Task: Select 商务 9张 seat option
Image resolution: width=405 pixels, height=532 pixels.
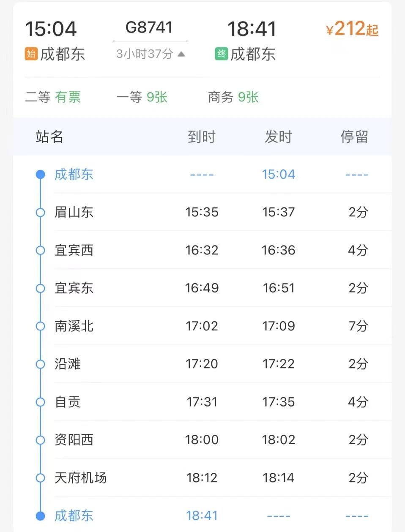Action: [x=233, y=97]
